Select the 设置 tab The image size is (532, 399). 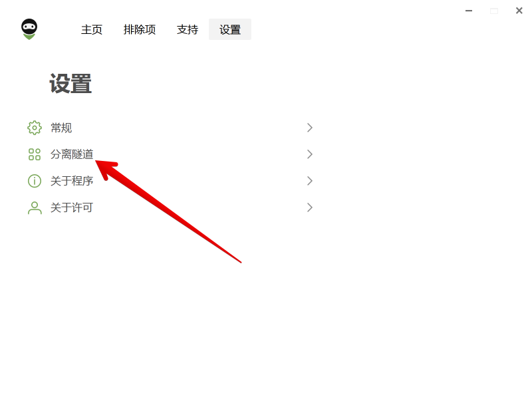[x=230, y=29]
